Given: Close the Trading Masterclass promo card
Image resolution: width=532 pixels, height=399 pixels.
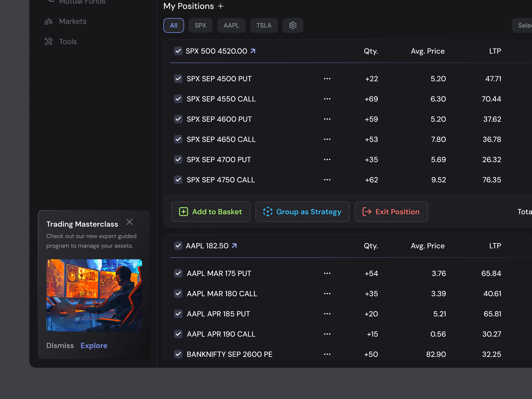Looking at the screenshot, I should (130, 222).
